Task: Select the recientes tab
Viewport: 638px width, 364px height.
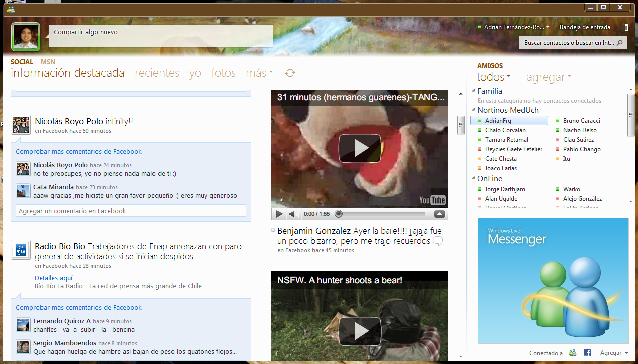Action: [x=157, y=73]
